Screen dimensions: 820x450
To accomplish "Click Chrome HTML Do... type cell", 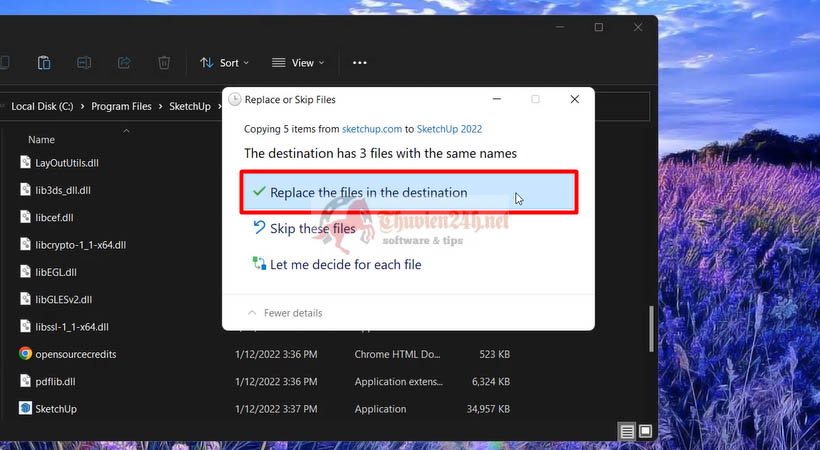I will coord(397,354).
